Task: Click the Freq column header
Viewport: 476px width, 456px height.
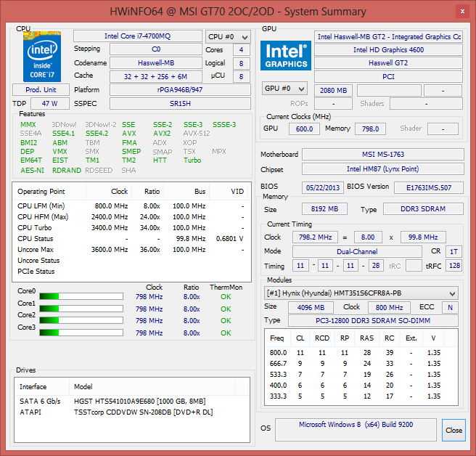Action: 277,338
